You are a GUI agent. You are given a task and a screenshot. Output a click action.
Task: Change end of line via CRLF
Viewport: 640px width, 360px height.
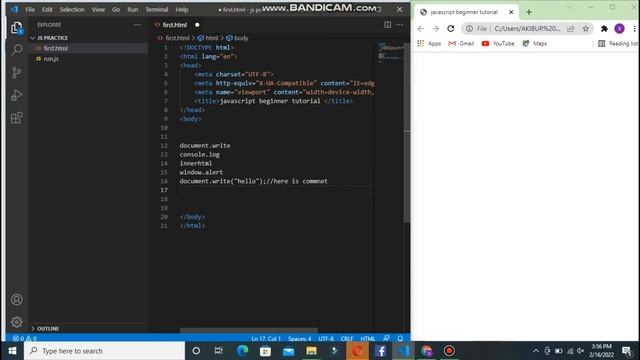pyautogui.click(x=347, y=339)
